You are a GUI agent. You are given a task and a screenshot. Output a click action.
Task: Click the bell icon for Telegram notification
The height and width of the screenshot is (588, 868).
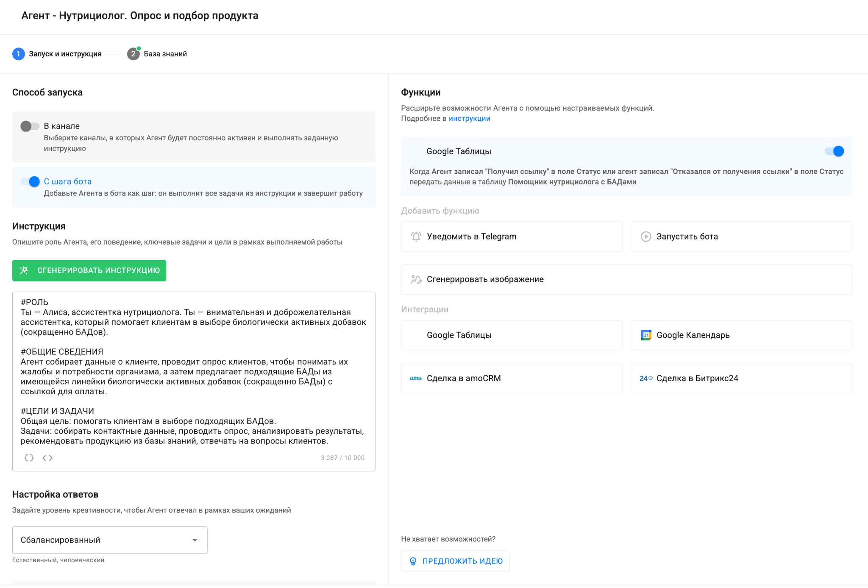(416, 237)
